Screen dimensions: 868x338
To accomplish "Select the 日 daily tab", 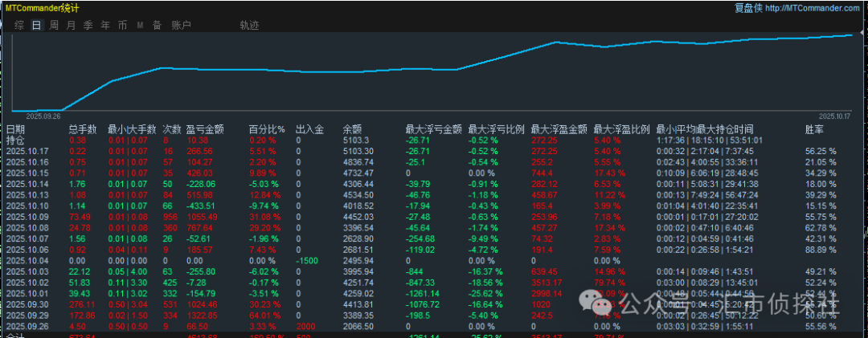I will [36, 25].
